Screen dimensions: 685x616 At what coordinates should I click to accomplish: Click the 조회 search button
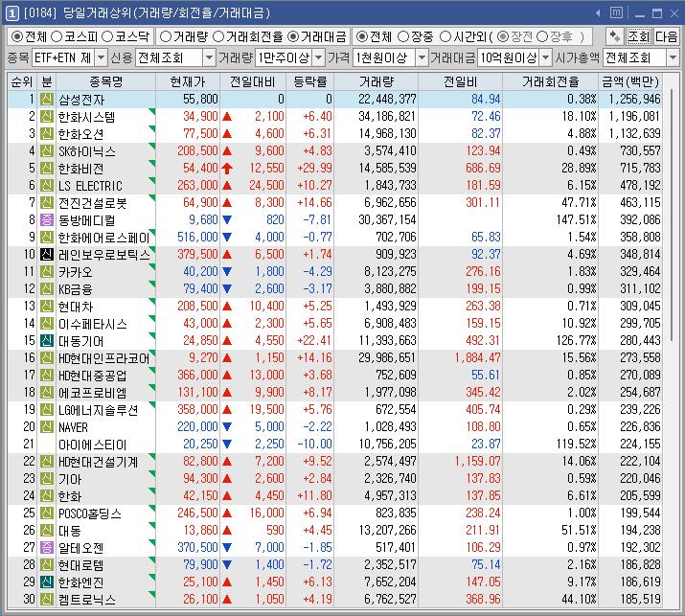click(x=638, y=36)
